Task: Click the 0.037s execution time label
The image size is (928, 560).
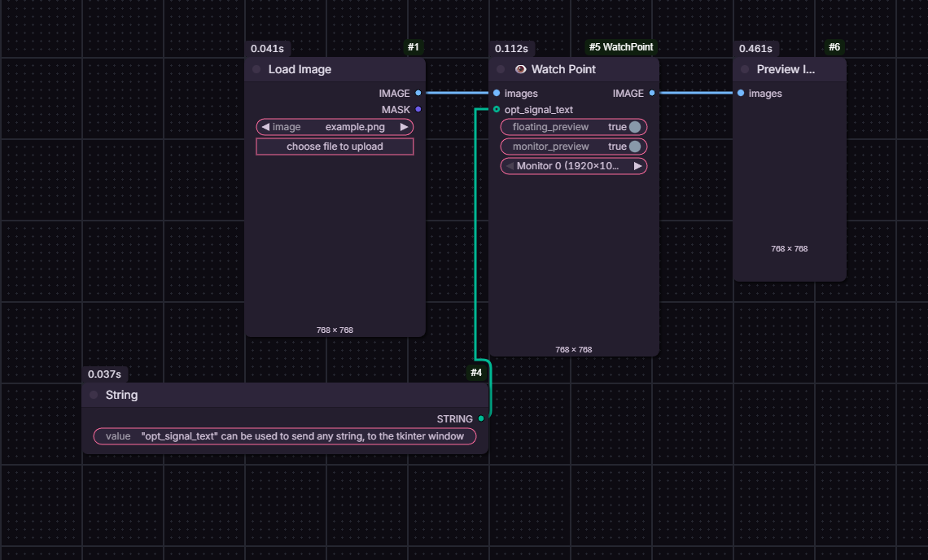Action: click(x=104, y=374)
